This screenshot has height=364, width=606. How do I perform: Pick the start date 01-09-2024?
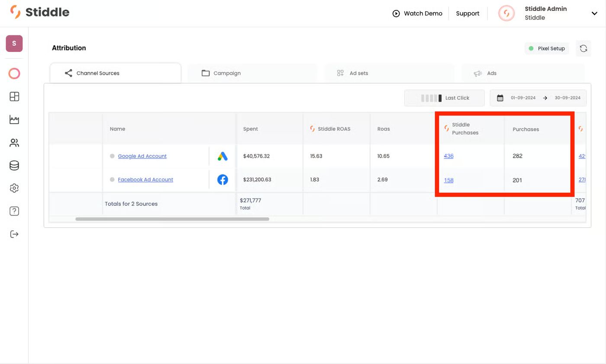point(523,98)
